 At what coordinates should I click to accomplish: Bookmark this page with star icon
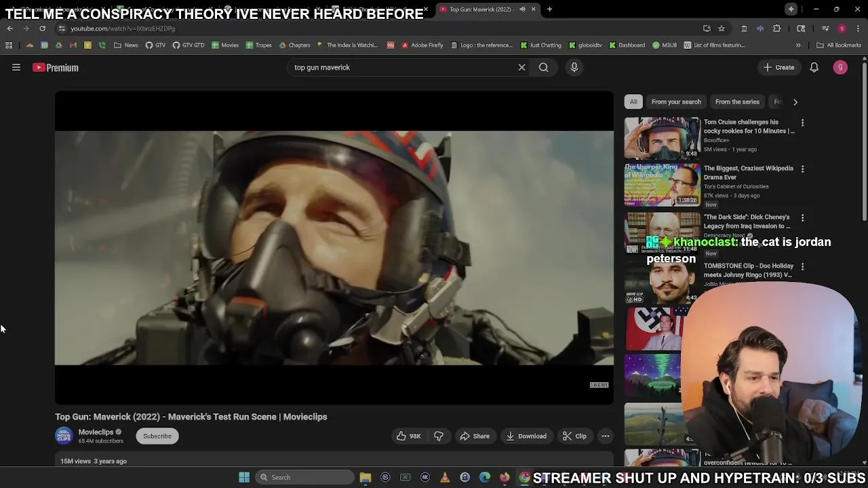tap(722, 28)
